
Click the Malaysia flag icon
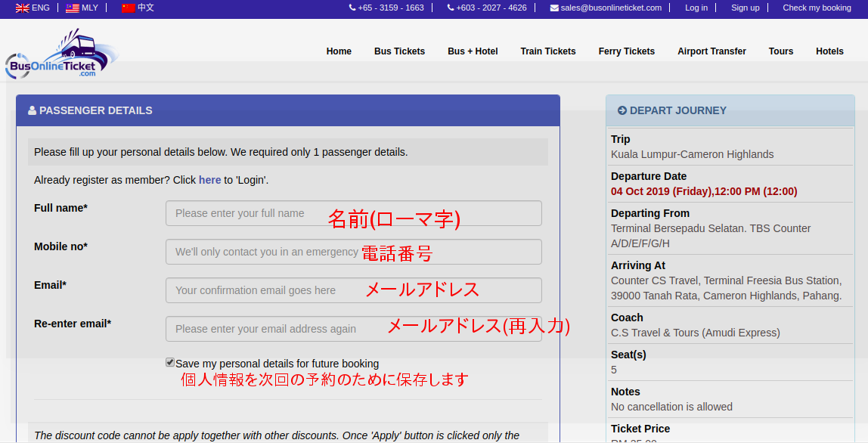tap(73, 8)
